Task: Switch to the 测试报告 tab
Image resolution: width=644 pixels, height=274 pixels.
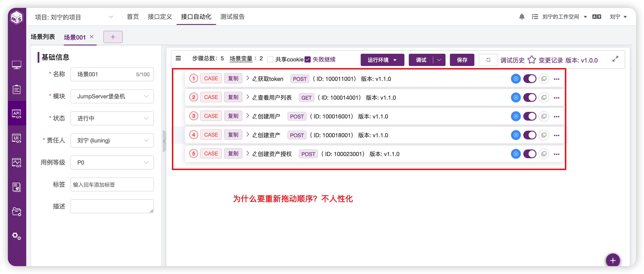Action: (232, 17)
